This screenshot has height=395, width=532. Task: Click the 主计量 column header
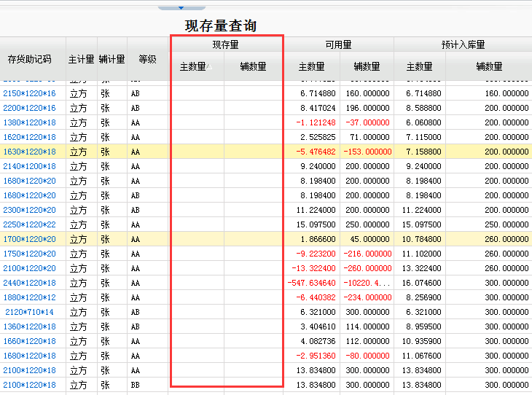coord(82,59)
